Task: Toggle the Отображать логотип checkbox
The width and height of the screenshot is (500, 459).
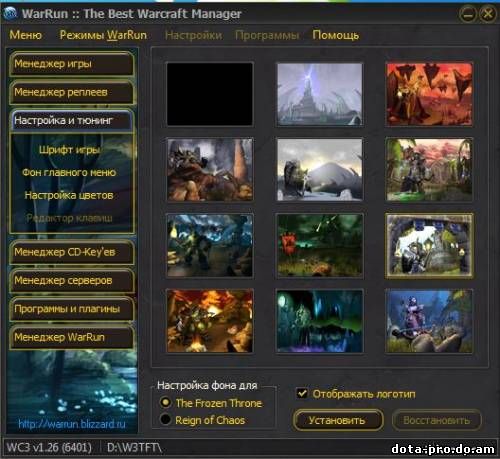Action: (302, 393)
